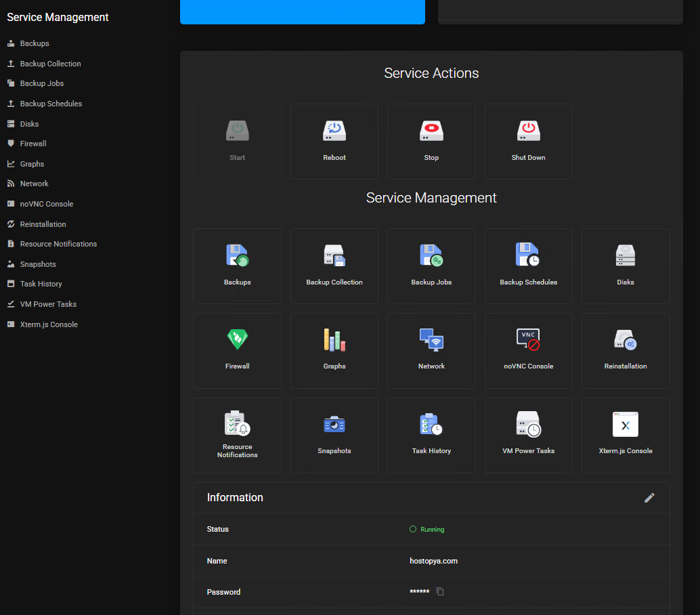The image size is (700, 615).
Task: Select Backup Collection in the left sidebar
Action: tap(44, 64)
